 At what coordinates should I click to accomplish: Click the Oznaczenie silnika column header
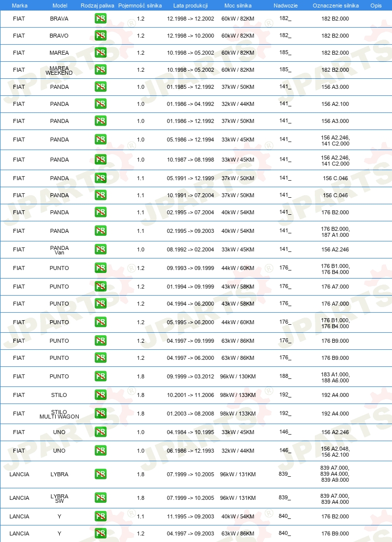[336, 6]
